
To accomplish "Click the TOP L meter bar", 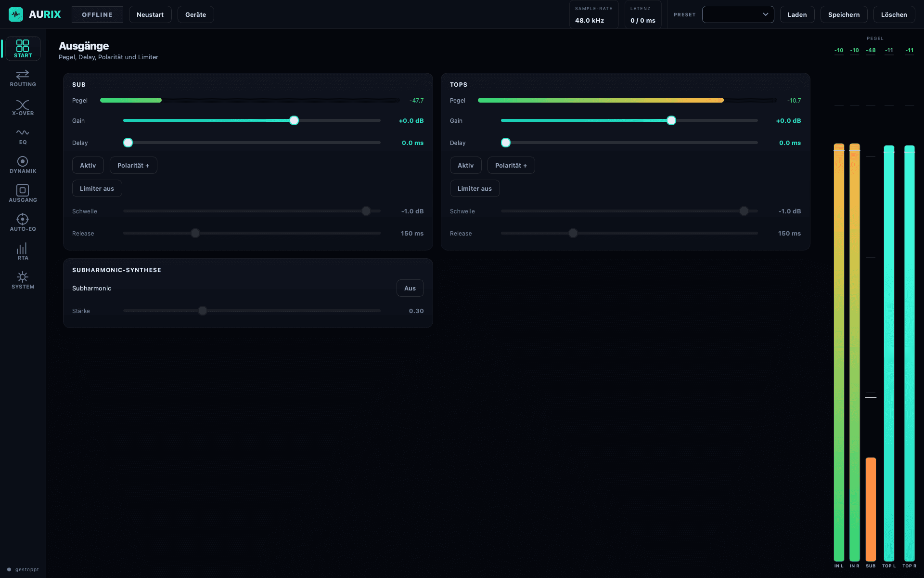I will point(889,353).
